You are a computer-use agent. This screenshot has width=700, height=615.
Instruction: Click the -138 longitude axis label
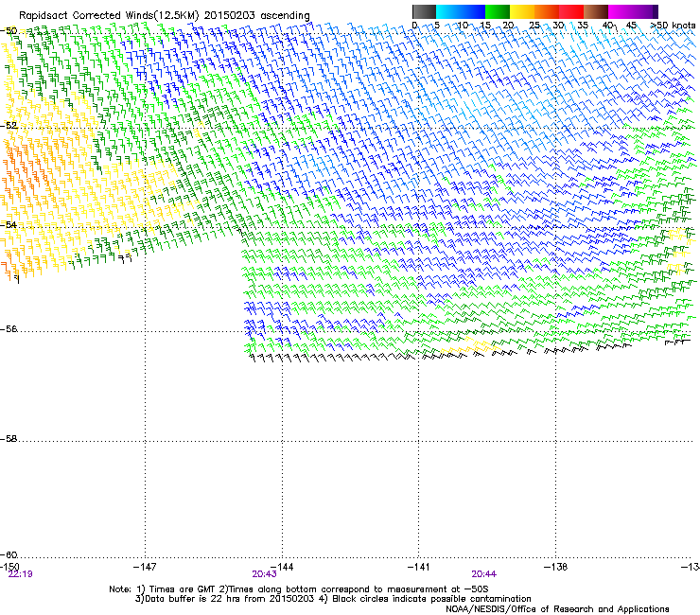pos(555,567)
